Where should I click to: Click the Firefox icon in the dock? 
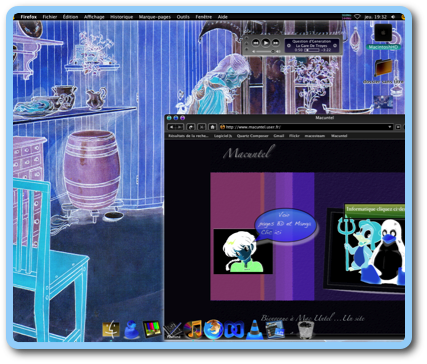tap(213, 329)
